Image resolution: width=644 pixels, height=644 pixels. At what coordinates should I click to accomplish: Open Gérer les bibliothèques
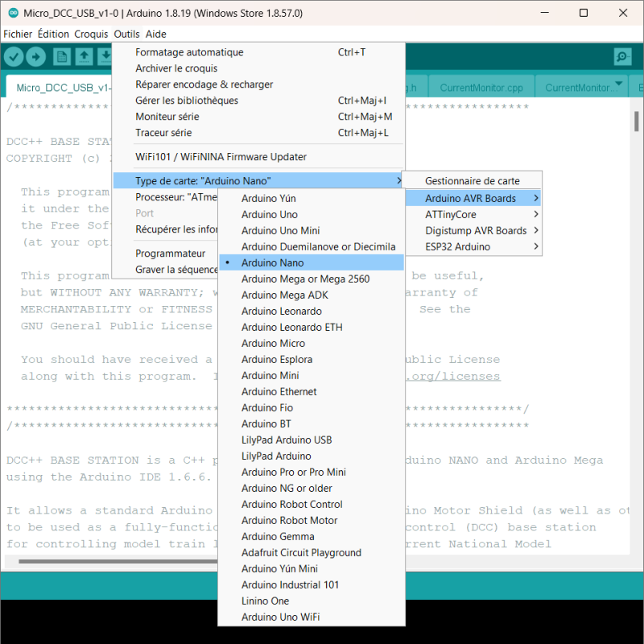pyautogui.click(x=258, y=100)
